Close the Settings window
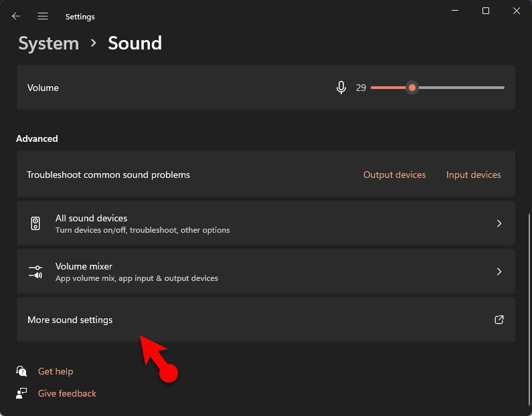 pos(517,11)
